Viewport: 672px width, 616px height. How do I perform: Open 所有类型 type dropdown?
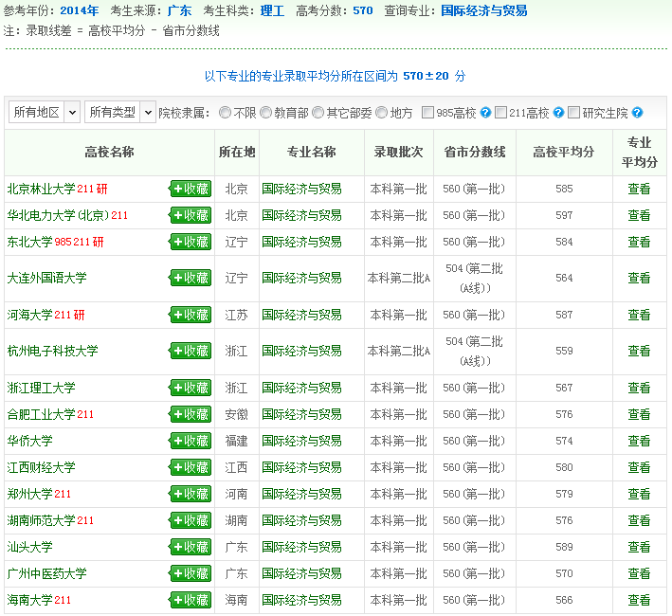pyautogui.click(x=120, y=112)
